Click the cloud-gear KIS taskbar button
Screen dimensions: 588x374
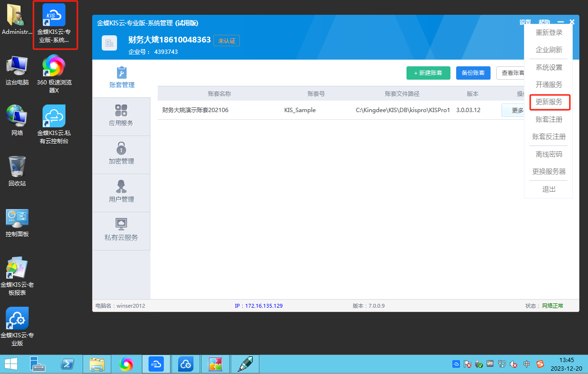pos(186,364)
